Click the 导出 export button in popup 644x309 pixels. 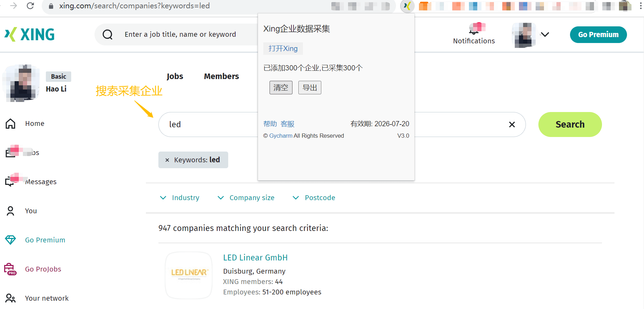(x=309, y=88)
